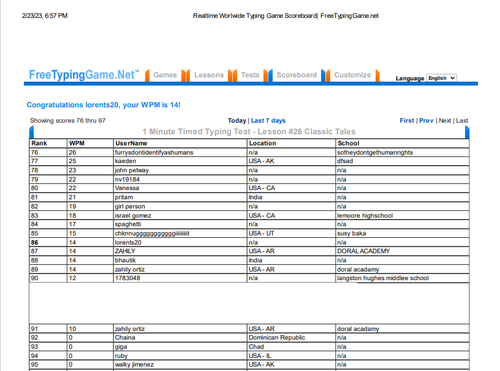Switch to Last 7 days scores
The image size is (500, 371).
[268, 121]
